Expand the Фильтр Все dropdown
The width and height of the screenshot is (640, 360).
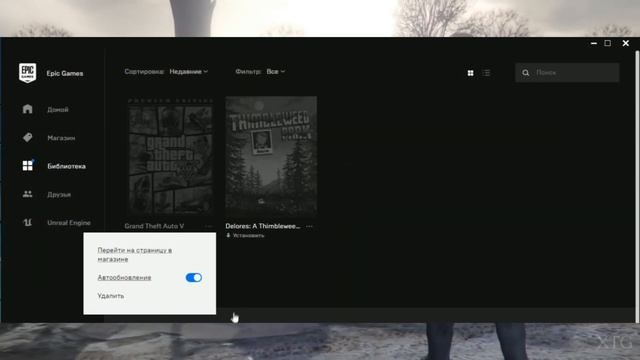click(276, 71)
